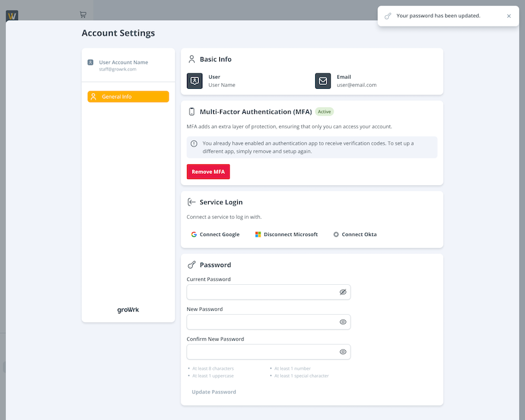Select the General Info tab
The width and height of the screenshot is (525, 420).
tap(127, 96)
